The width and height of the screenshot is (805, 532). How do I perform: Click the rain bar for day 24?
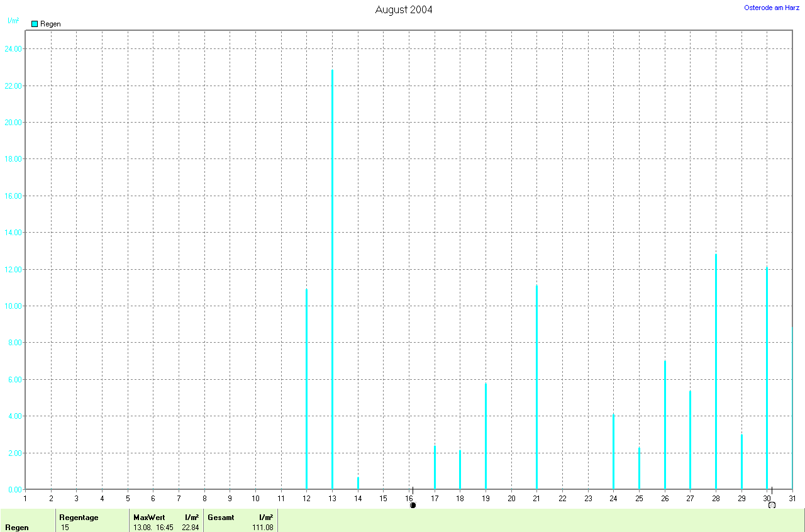pos(613,452)
